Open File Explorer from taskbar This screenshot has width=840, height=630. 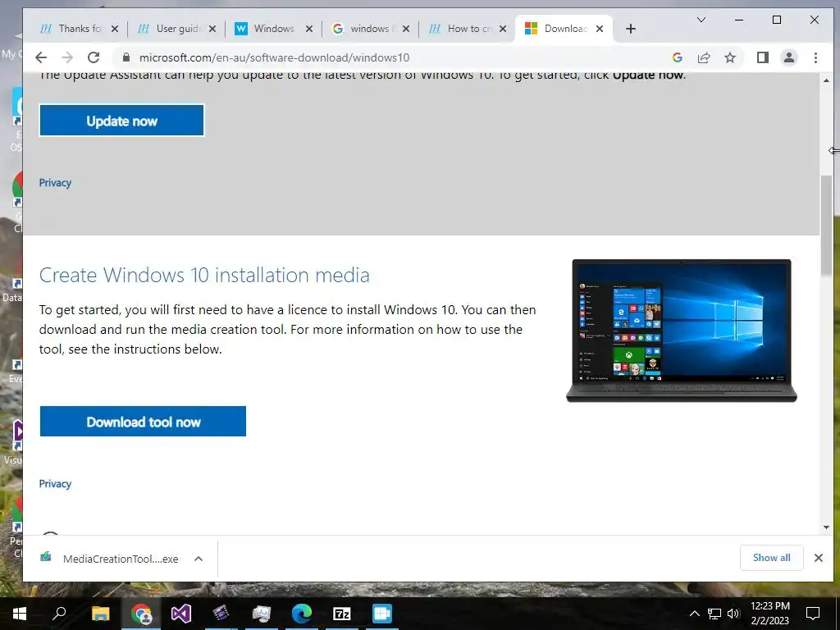click(100, 614)
